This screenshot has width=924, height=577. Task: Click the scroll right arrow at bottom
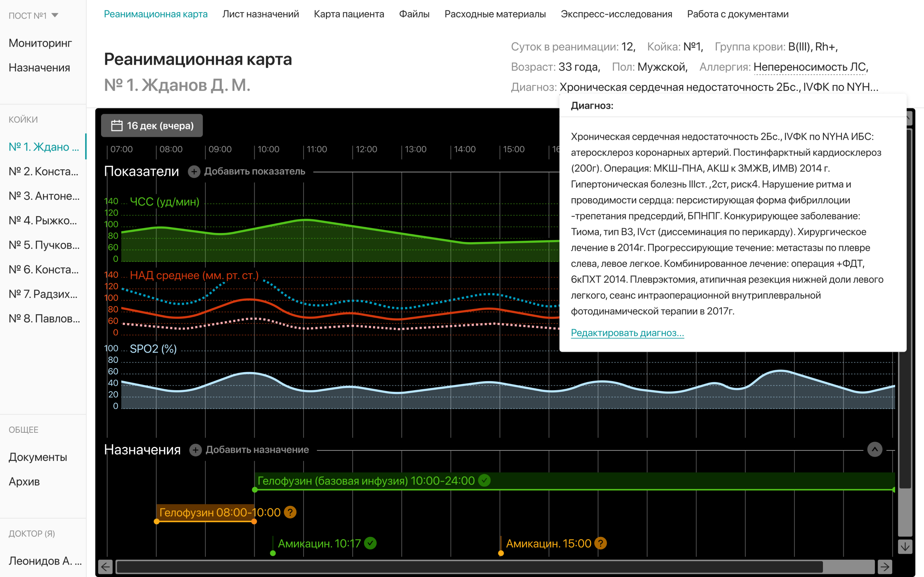(x=885, y=567)
